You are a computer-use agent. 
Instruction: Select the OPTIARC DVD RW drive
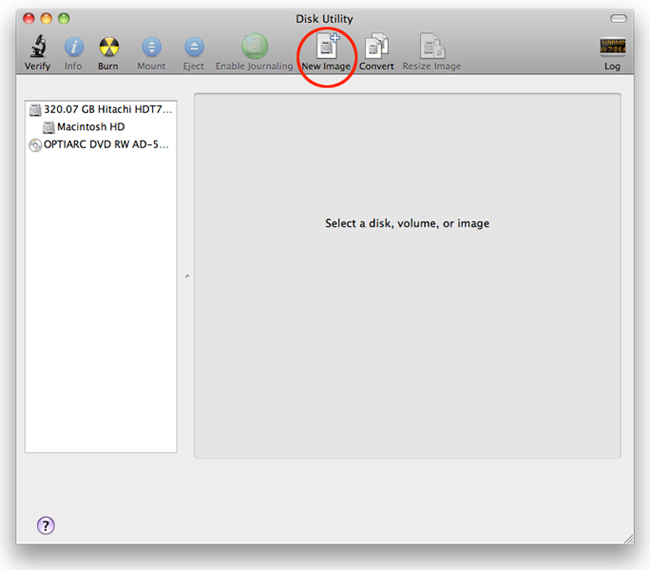(x=101, y=145)
